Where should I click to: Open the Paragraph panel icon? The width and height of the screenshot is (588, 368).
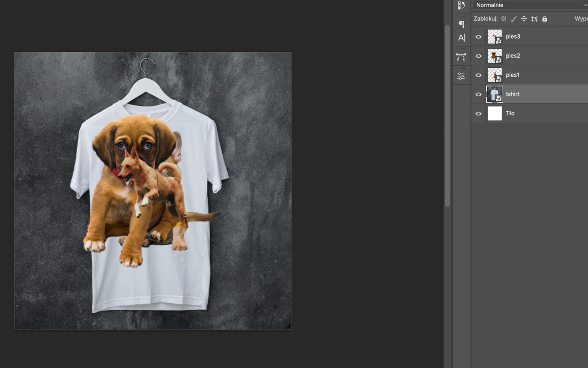click(x=461, y=24)
